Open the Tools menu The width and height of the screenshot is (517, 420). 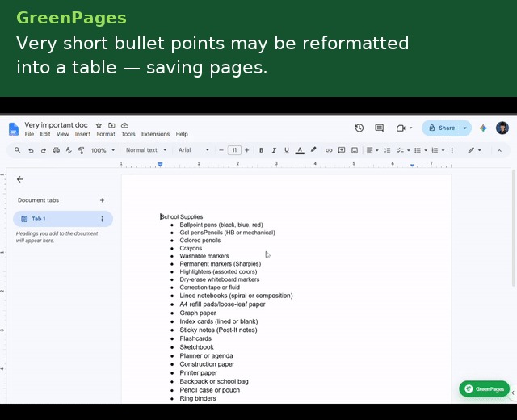pos(128,134)
